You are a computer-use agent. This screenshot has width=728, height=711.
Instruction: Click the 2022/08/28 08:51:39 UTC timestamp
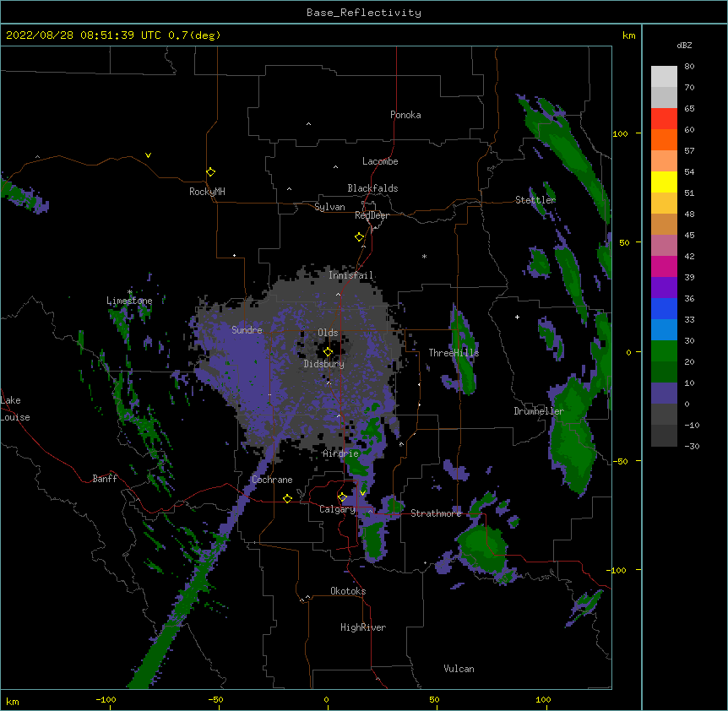click(x=84, y=35)
